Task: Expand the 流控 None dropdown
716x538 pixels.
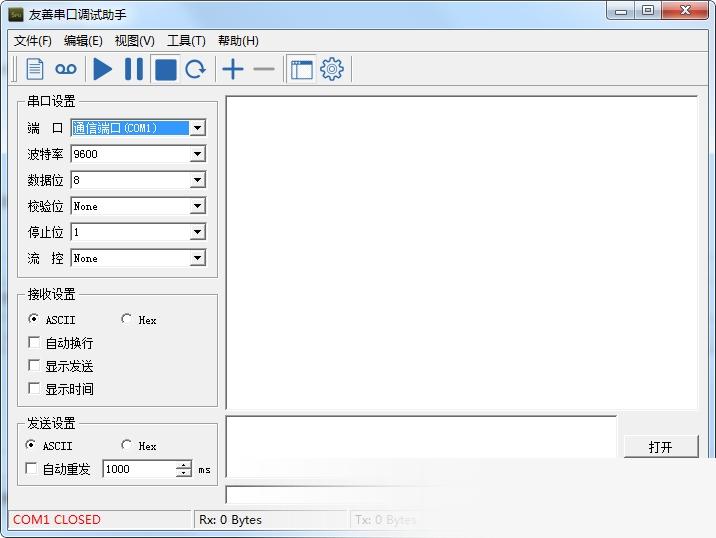Action: pos(197,258)
